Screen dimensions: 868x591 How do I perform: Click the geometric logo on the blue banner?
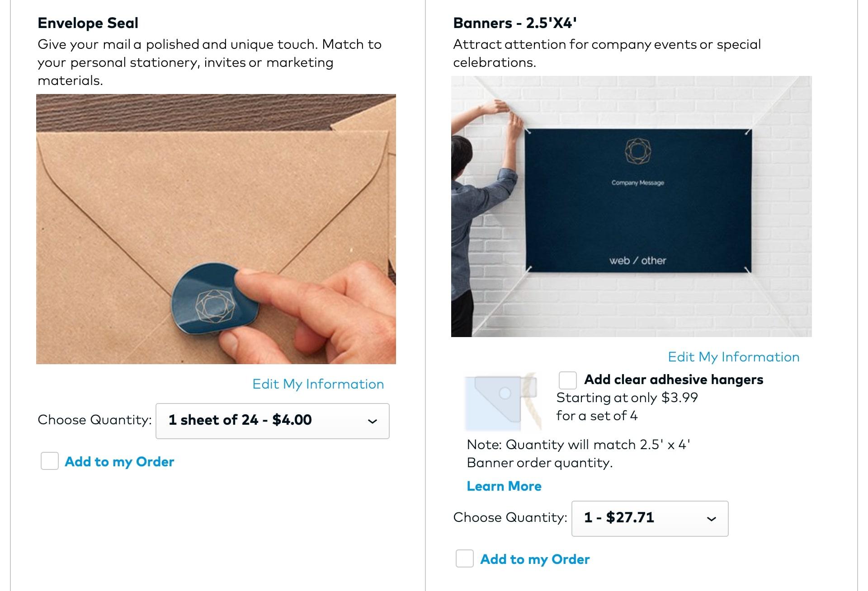[637, 151]
